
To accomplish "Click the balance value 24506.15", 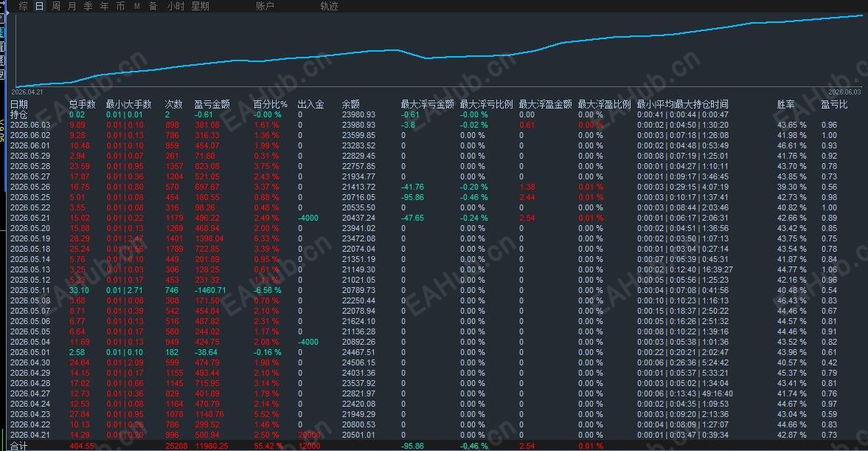I will tap(358, 363).
